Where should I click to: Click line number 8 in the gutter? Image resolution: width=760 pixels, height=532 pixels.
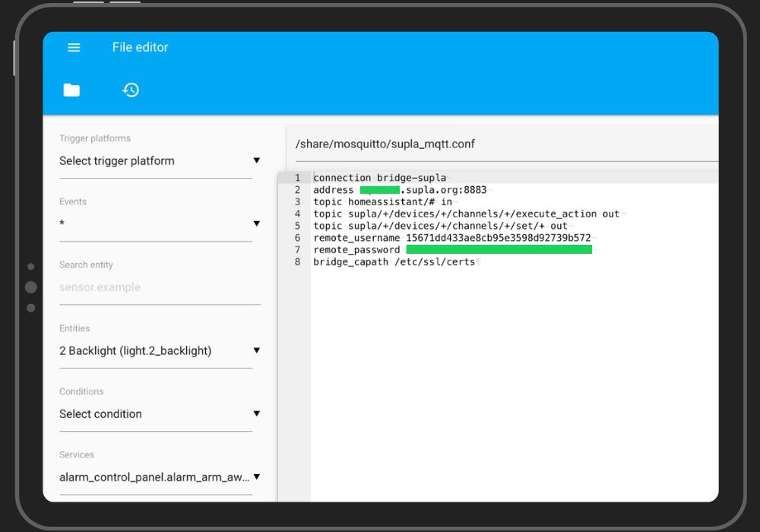[297, 261]
